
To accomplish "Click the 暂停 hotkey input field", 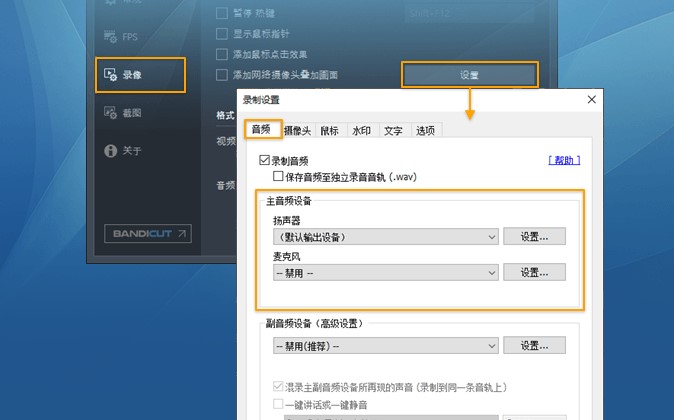I will 469,13.
